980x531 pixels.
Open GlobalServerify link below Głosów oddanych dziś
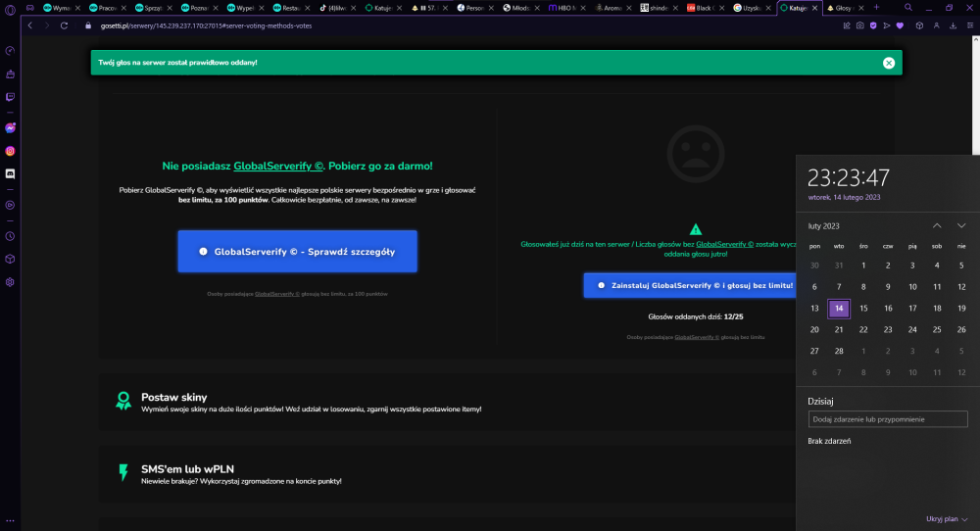point(697,337)
